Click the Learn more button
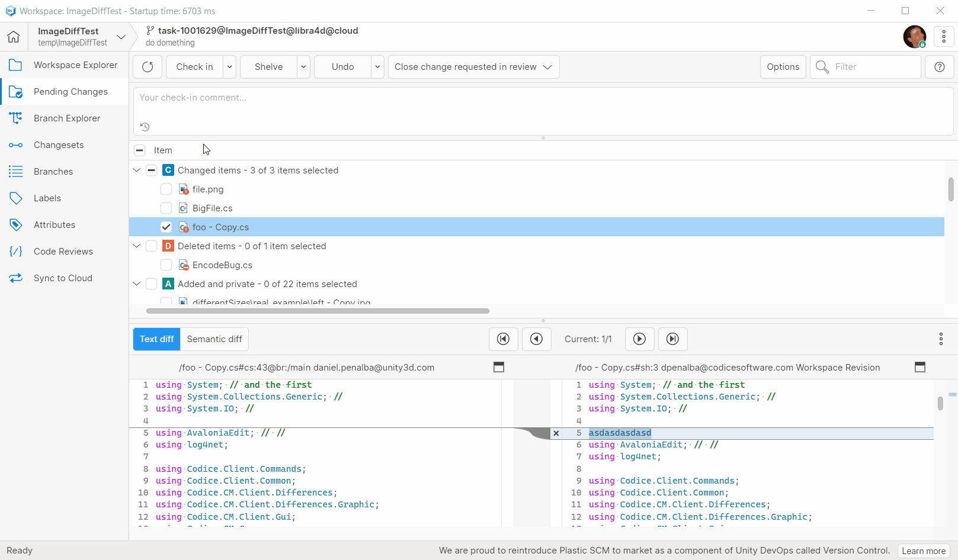Image resolution: width=958 pixels, height=560 pixels. (x=923, y=551)
